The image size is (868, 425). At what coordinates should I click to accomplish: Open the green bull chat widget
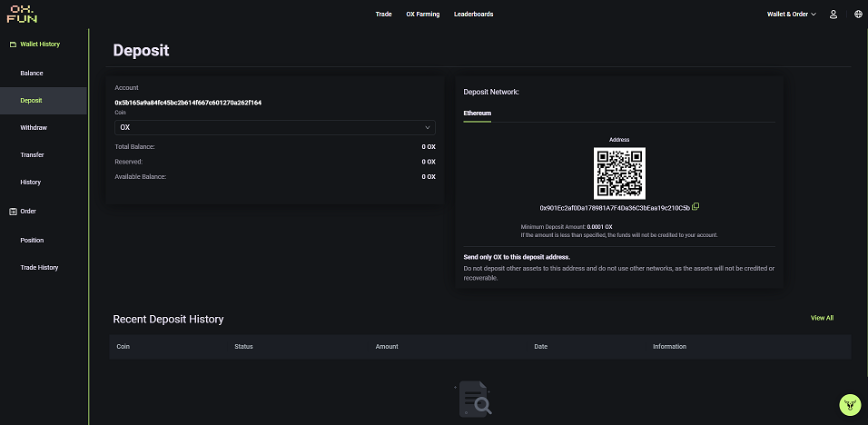(850, 405)
